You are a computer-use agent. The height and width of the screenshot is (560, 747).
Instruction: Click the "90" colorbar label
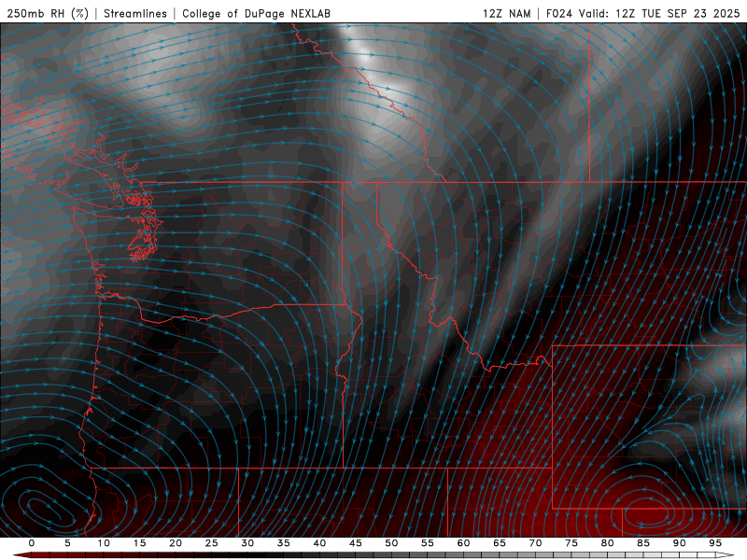[679, 543]
